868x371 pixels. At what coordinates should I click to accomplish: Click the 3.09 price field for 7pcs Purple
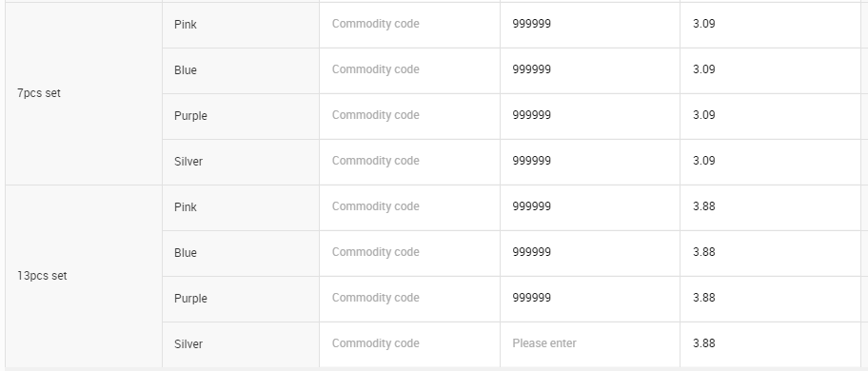click(771, 116)
